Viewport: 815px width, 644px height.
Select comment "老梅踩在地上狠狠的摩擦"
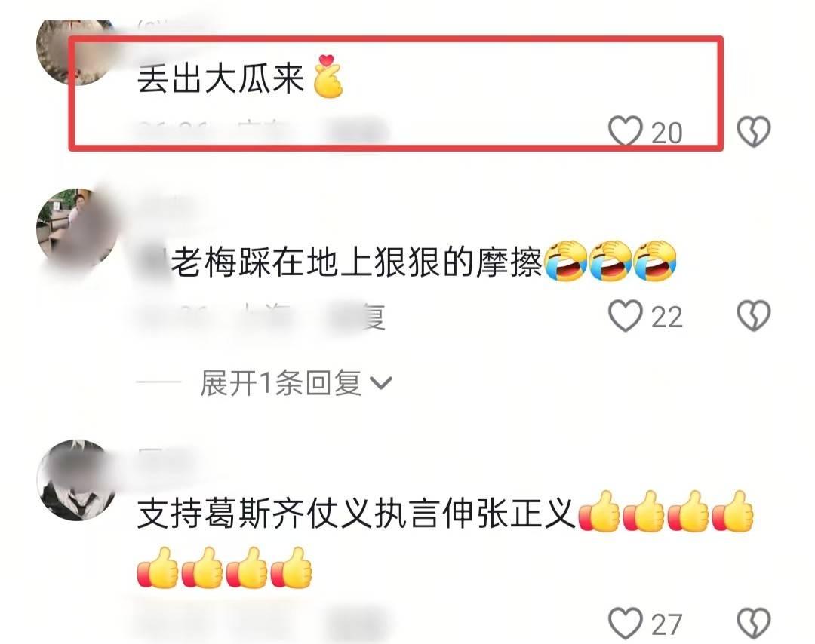click(356, 262)
